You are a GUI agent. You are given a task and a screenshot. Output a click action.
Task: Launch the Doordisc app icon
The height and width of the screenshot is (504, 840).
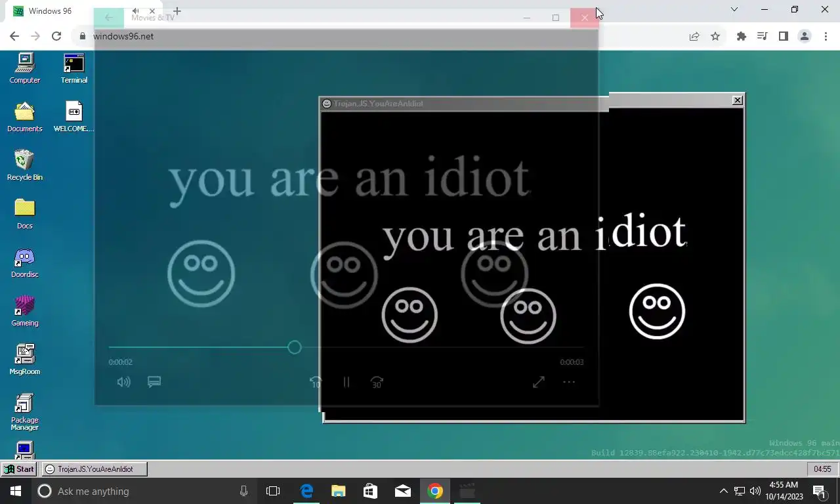pyautogui.click(x=25, y=262)
